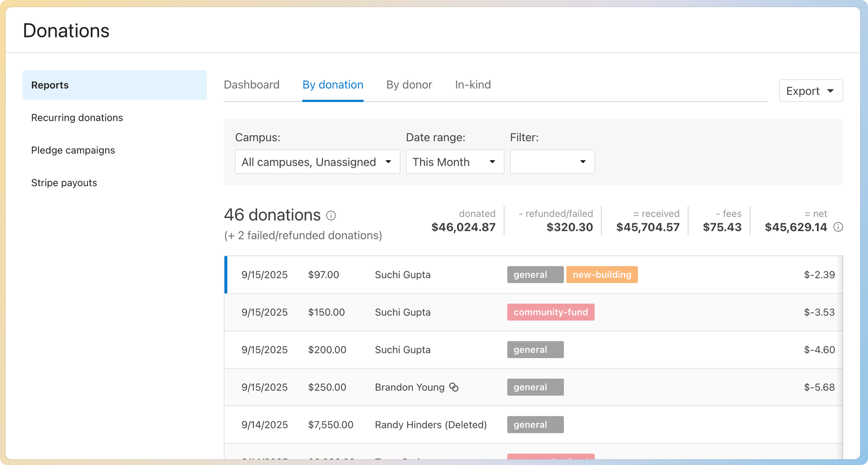Click the info icon next to net total

[x=838, y=227]
